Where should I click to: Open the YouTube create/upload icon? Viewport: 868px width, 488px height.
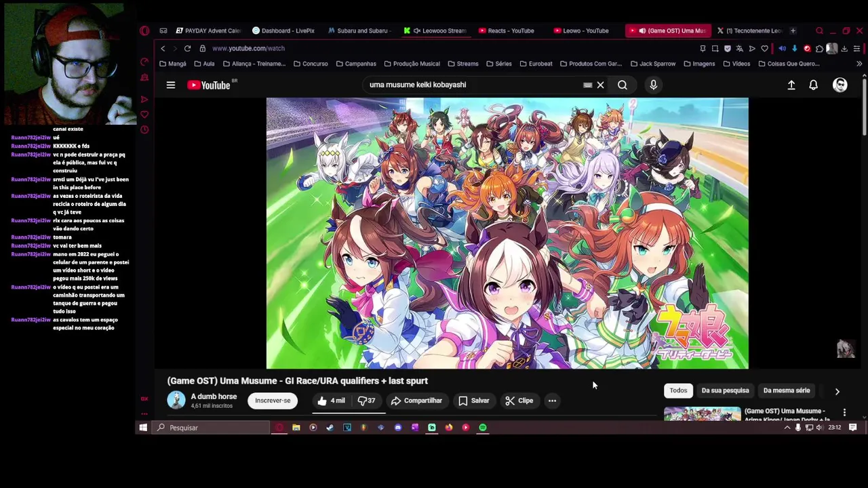coord(791,85)
